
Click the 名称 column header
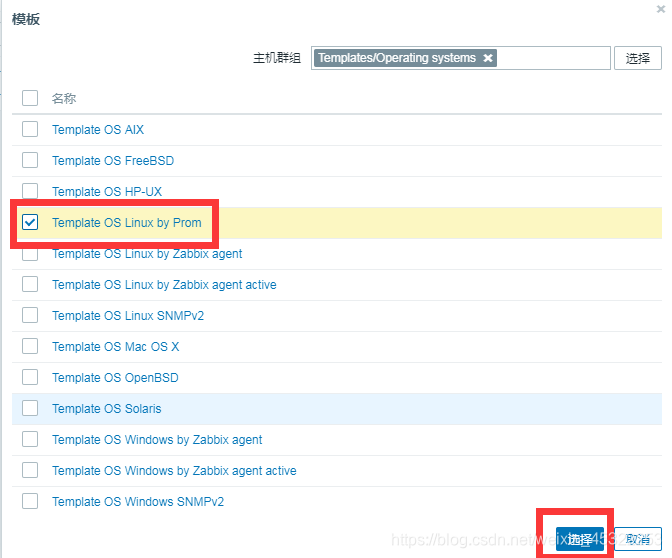pyautogui.click(x=64, y=99)
